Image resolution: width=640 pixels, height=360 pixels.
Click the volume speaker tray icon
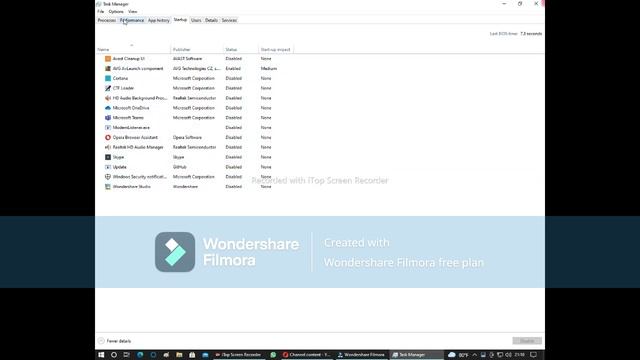point(509,355)
